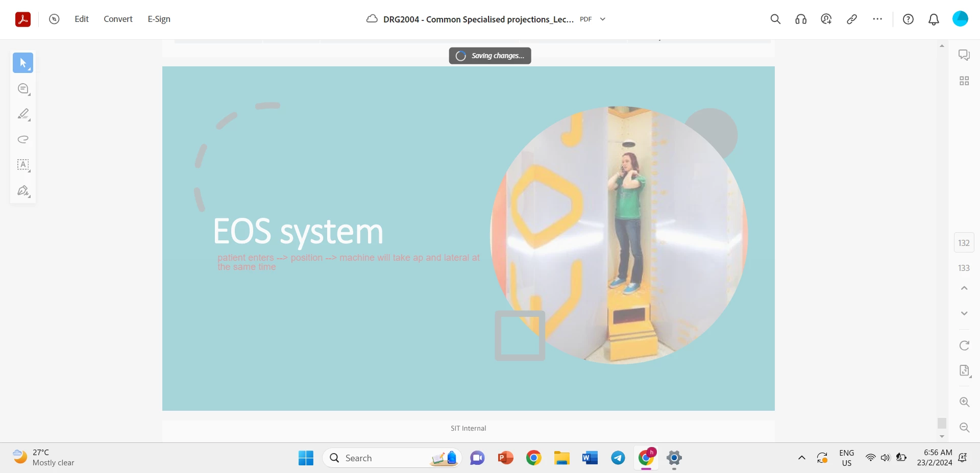The height and width of the screenshot is (473, 980).
Task: Open the volume speaker tray icon
Action: tap(885, 458)
